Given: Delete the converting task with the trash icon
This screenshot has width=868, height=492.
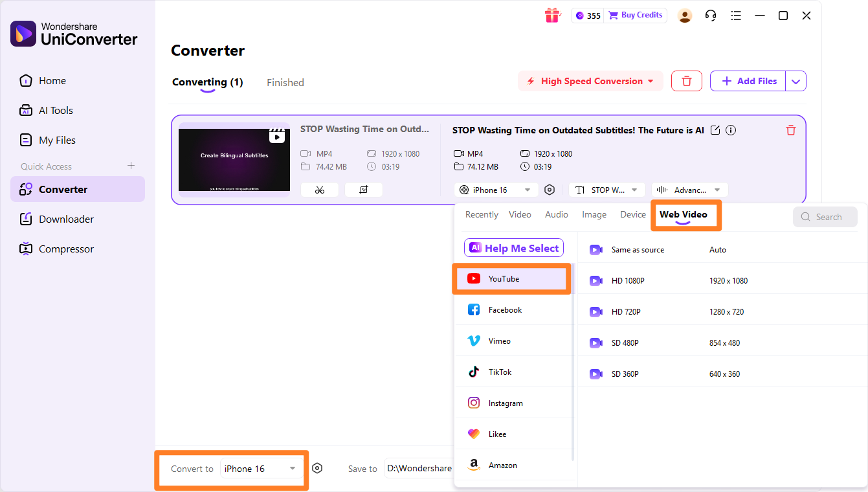Looking at the screenshot, I should pos(790,130).
